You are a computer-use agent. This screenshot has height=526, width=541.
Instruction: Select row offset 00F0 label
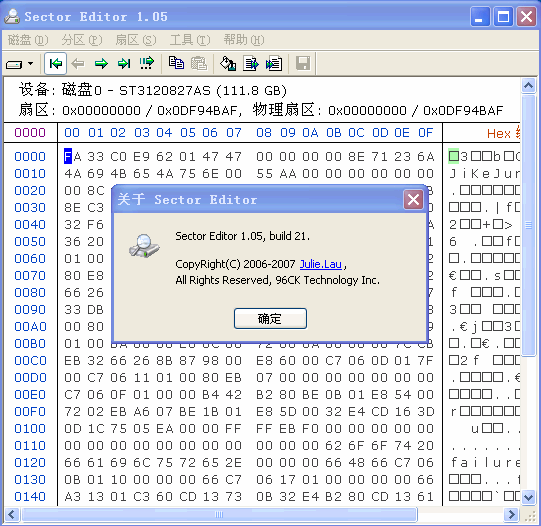(x=30, y=412)
